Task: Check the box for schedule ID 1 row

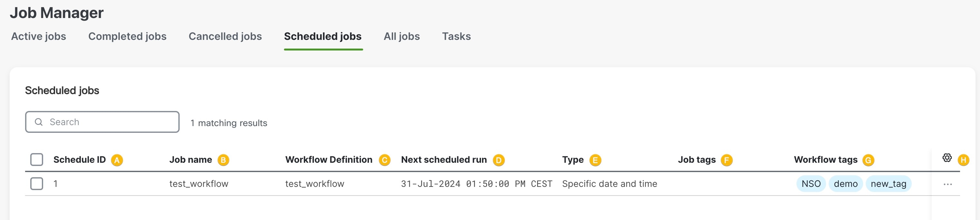Action: coord(36,184)
